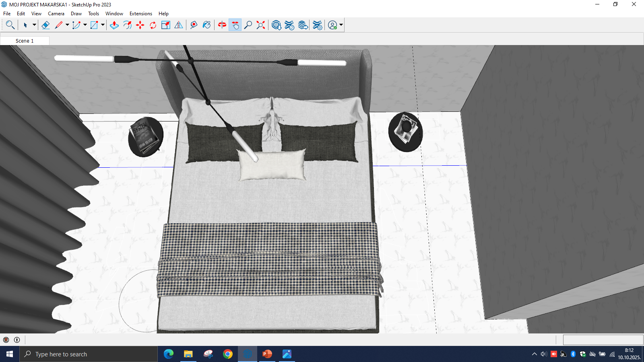
Task: Choose the Tape Measure tool
Action: click(x=194, y=25)
